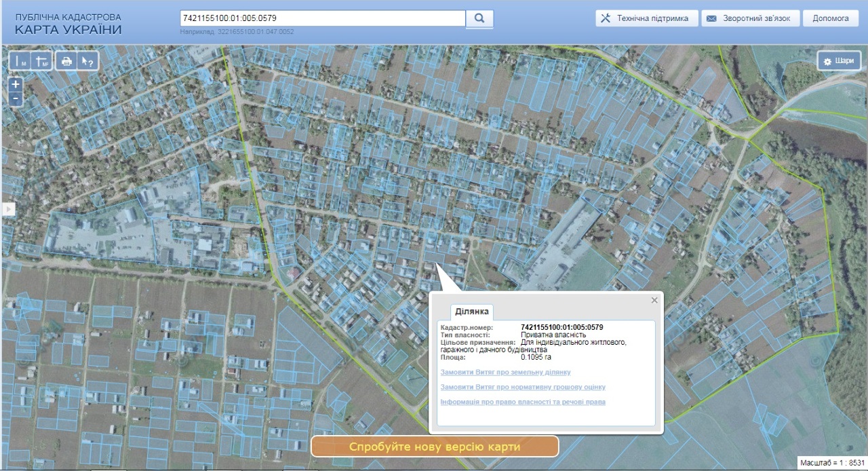Activate the identify parcel cursor tool
The image size is (868, 471).
pyautogui.click(x=87, y=61)
